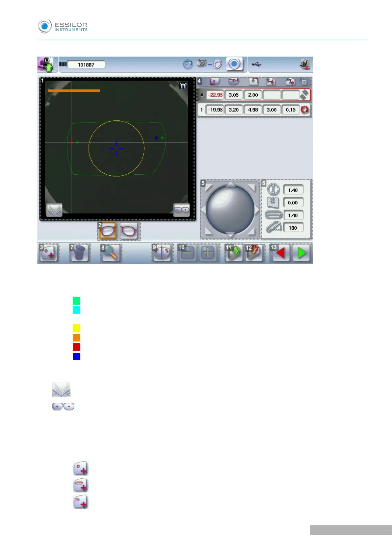This screenshot has width=392, height=554.
Task: Click the horizontal spacing dimension icon in panel 4
Action: click(234, 81)
